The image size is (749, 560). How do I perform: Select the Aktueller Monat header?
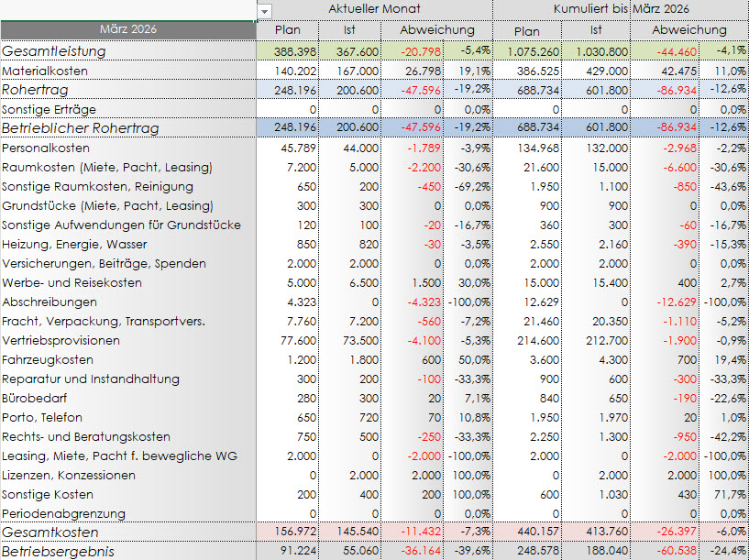pyautogui.click(x=374, y=9)
